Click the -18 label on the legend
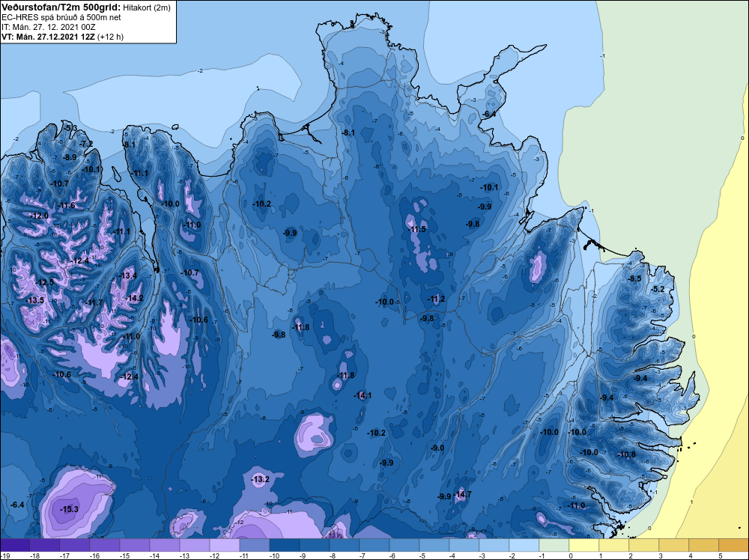Viewport: 749px width, 560px height. click(34, 556)
